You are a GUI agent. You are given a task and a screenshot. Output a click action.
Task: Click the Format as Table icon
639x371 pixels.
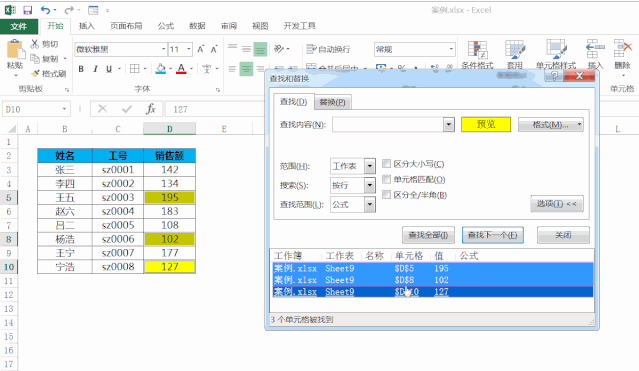(515, 50)
